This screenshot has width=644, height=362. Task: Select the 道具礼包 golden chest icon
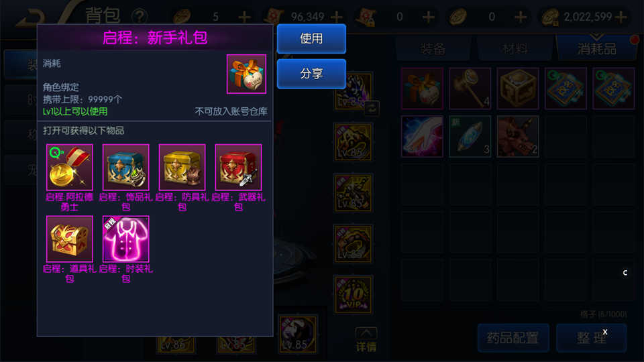point(69,239)
